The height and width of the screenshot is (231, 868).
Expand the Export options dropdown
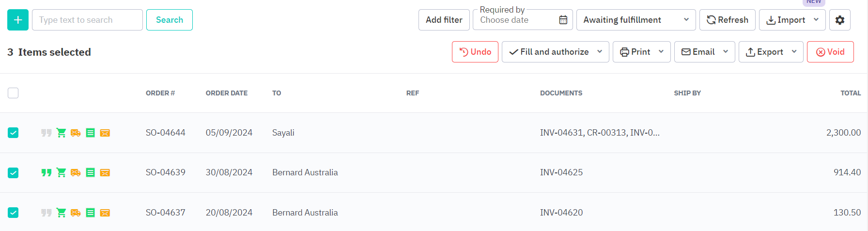794,52
